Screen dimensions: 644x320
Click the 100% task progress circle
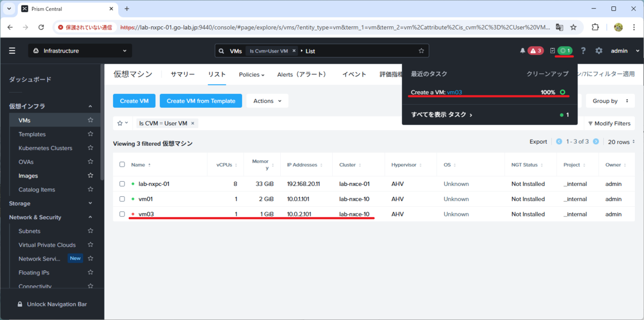pyautogui.click(x=562, y=92)
